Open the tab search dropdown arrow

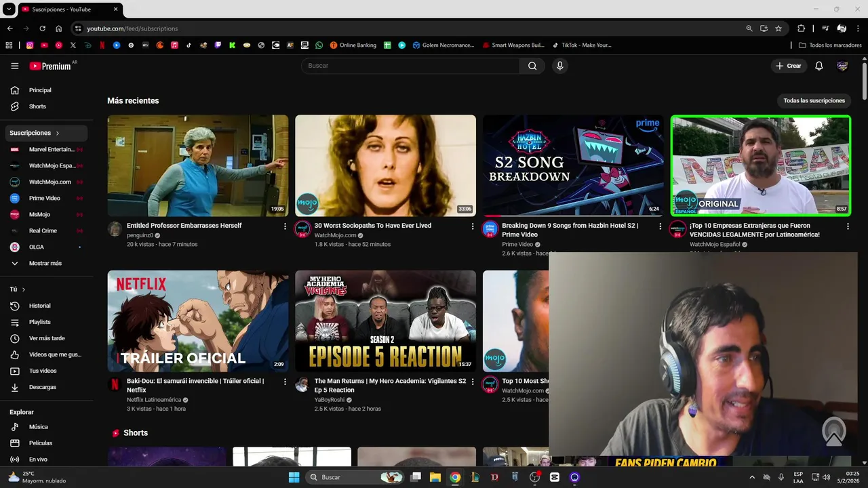point(9,9)
